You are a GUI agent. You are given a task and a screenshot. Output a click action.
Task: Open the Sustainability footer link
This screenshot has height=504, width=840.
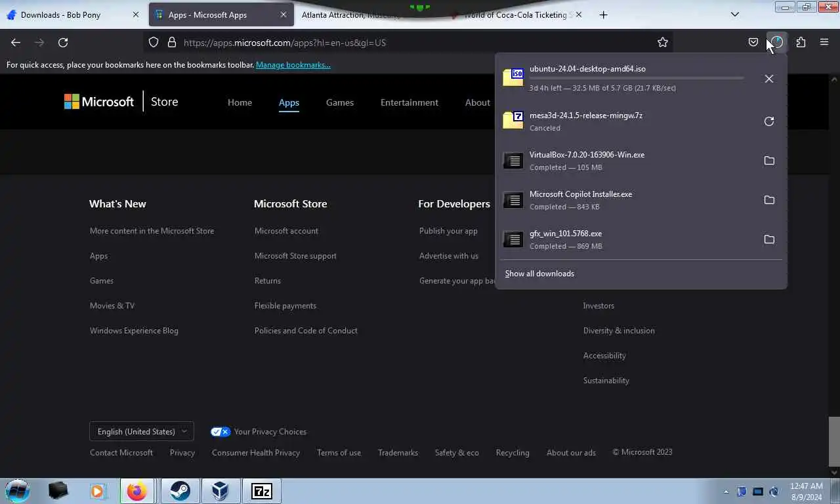[606, 381]
